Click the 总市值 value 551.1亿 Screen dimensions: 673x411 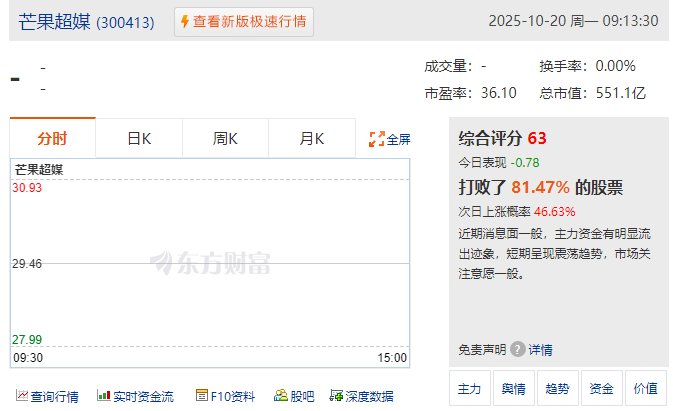click(x=621, y=93)
